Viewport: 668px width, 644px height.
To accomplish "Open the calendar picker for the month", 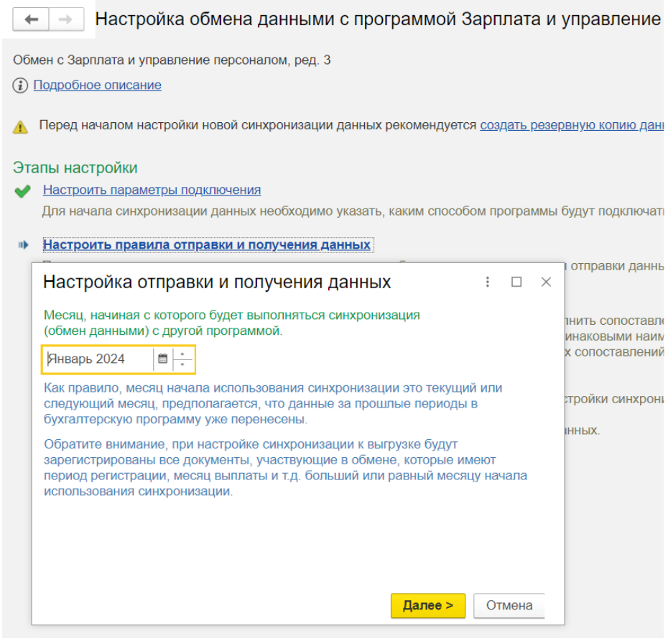I will tap(162, 359).
